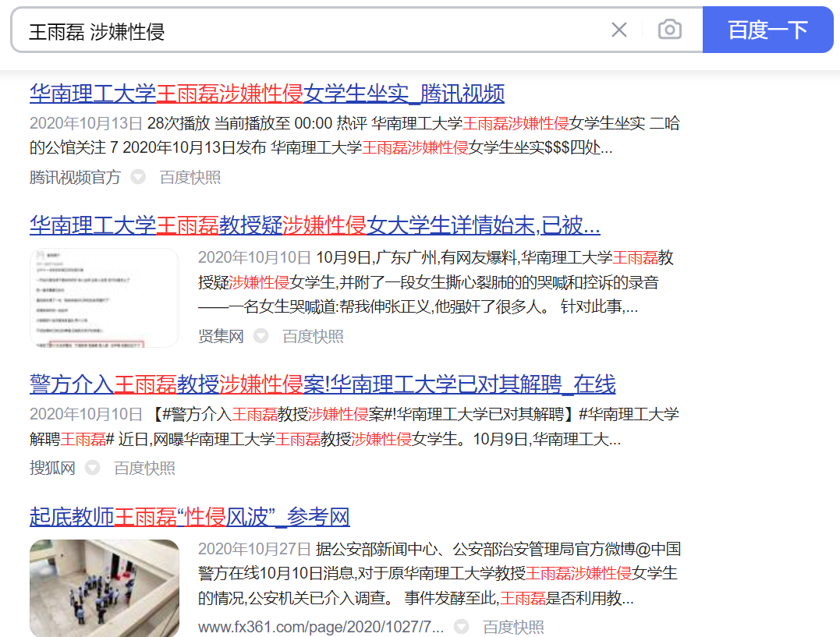Open result titled 华南理工大学王雨磊教授疑涉嫌性侵女大学生详情始末

[x=314, y=225]
